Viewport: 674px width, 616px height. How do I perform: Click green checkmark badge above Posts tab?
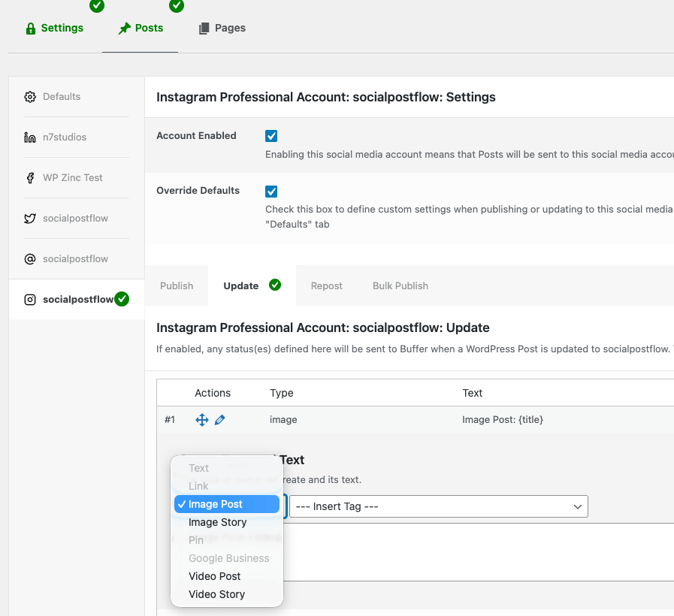177,5
